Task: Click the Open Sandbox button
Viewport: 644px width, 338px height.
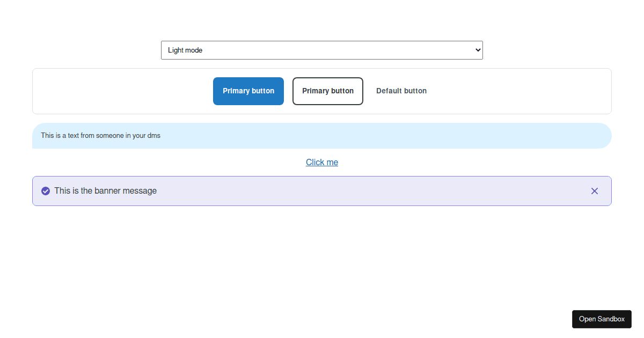Action: point(602,319)
